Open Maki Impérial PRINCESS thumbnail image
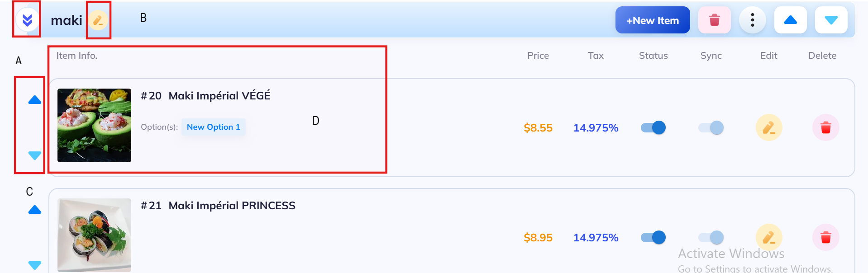The image size is (868, 273). [x=94, y=235]
